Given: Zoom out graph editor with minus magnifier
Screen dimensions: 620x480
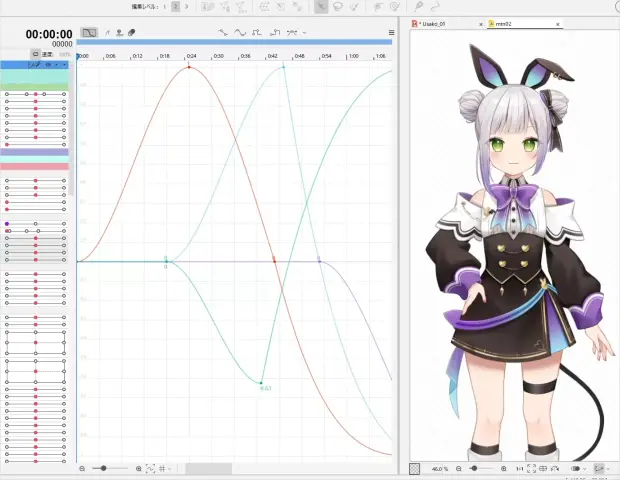Looking at the screenshot, I should coord(82,469).
